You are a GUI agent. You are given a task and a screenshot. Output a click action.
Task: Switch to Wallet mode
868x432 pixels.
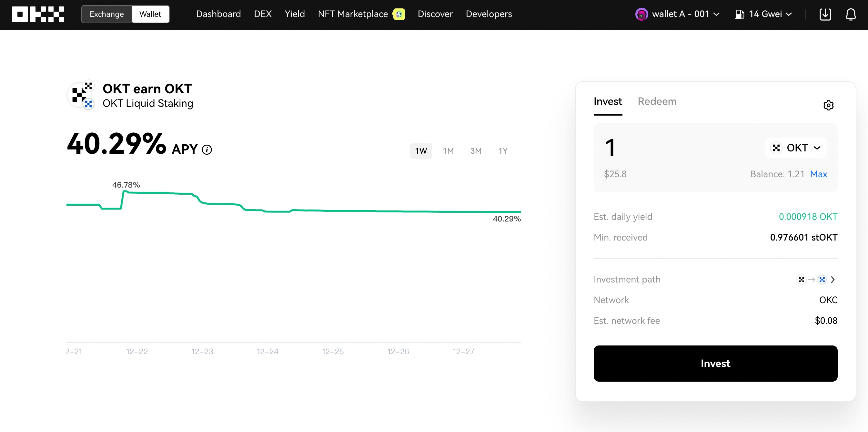(x=150, y=14)
